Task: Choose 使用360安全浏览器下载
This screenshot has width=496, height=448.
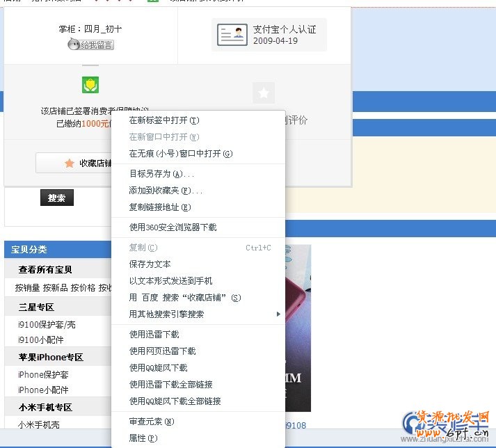Action: coord(198,227)
